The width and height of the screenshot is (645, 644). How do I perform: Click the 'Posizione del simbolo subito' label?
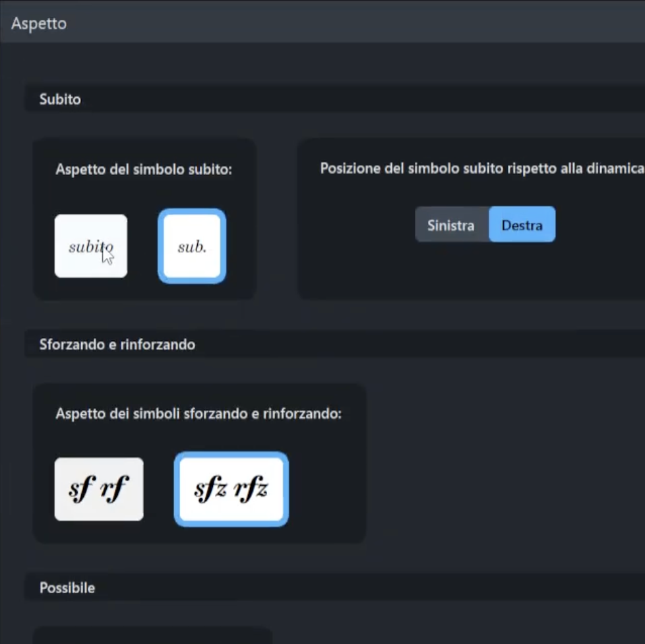click(481, 168)
